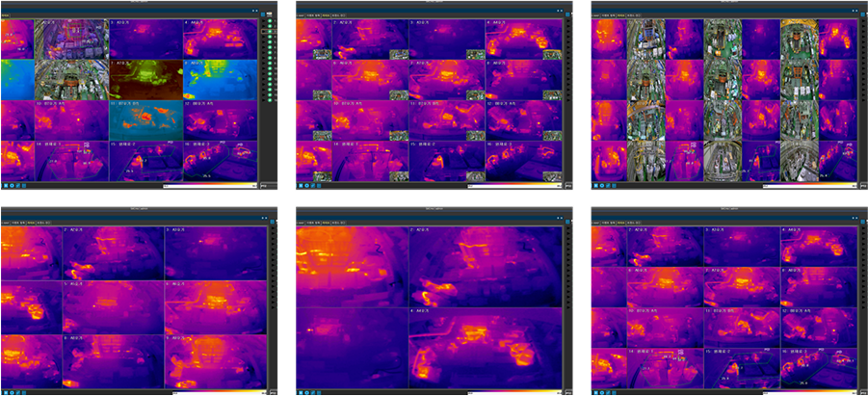The image size is (868, 396).
Task: Open third tab in polygon-region sixteen-camera window
Action: click(621, 223)
